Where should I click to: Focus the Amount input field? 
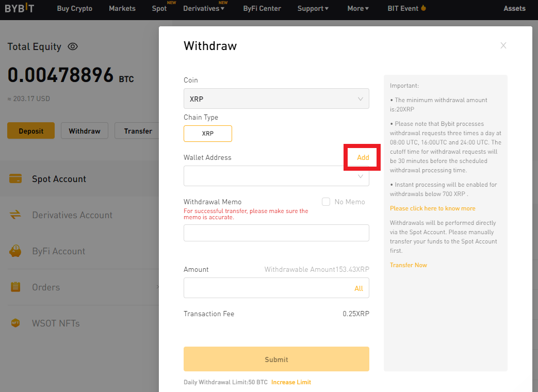(x=276, y=288)
